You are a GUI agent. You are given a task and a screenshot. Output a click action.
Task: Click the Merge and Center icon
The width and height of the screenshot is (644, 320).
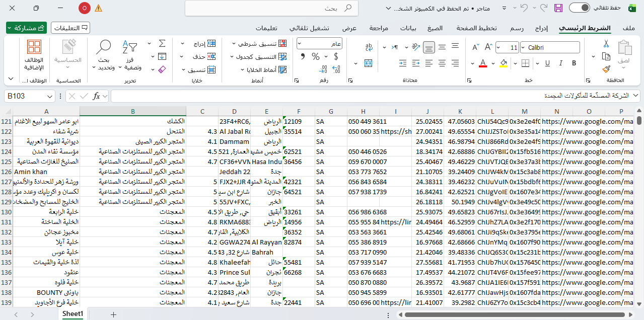(x=369, y=63)
